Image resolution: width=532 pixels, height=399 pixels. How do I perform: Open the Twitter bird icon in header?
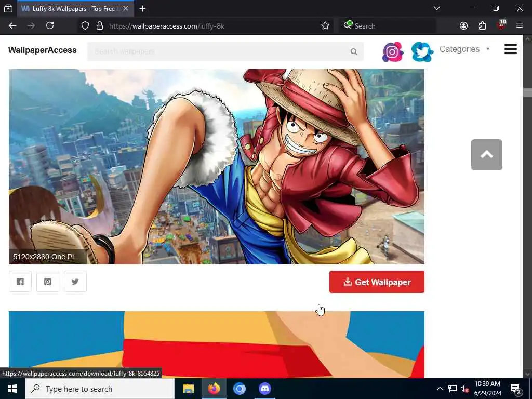pos(422,52)
